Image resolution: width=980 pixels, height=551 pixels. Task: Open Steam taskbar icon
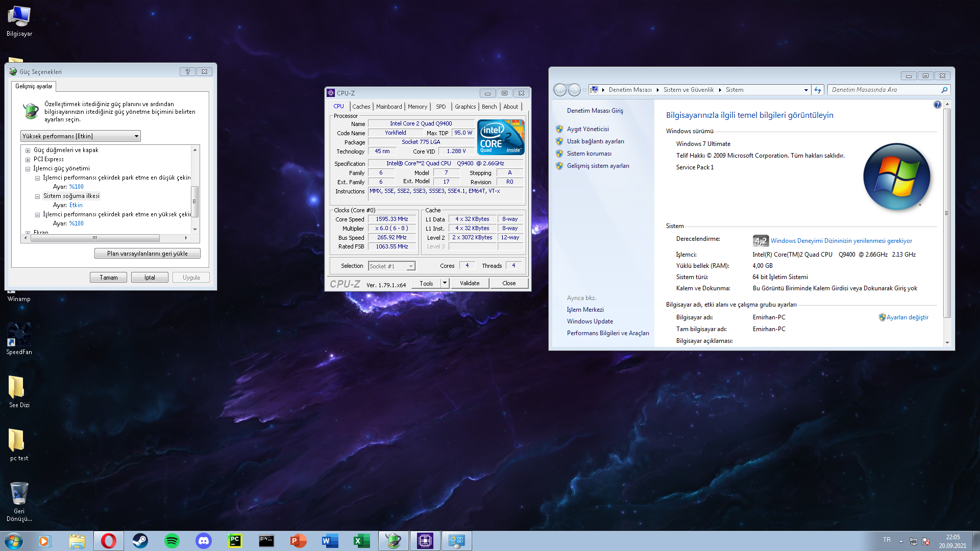pos(140,541)
